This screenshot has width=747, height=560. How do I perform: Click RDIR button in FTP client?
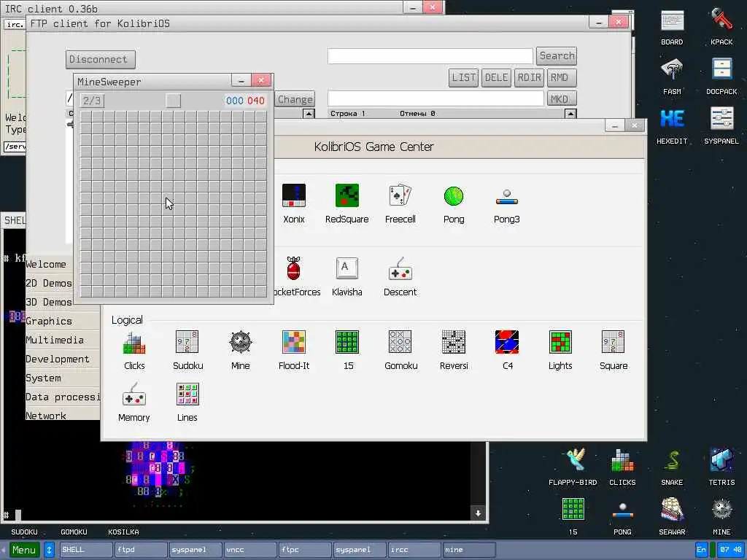530,77
